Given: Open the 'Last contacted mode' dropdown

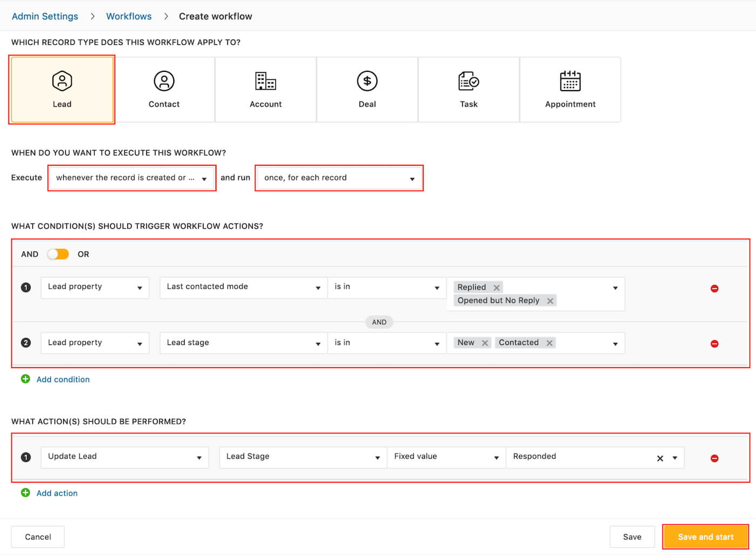Looking at the screenshot, I should [243, 287].
